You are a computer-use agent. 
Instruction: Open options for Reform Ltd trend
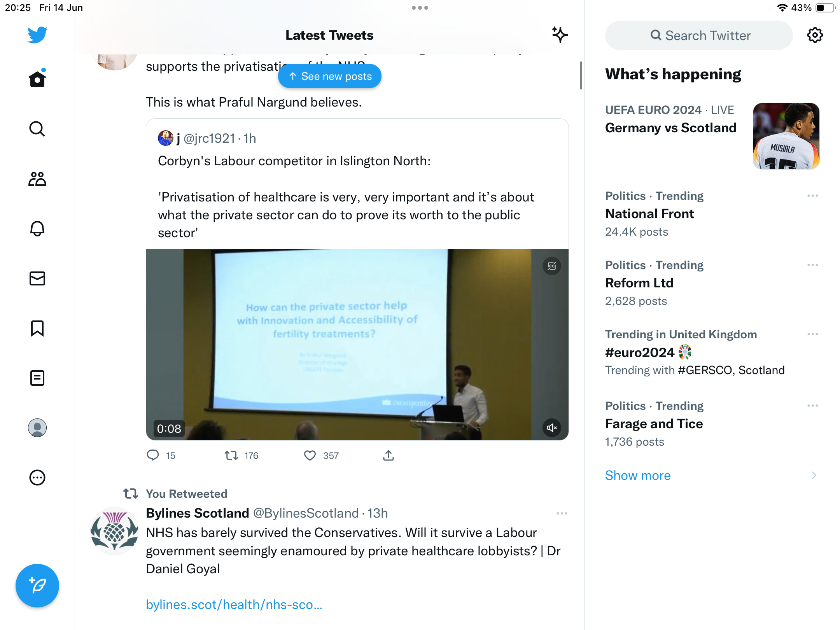point(813,265)
